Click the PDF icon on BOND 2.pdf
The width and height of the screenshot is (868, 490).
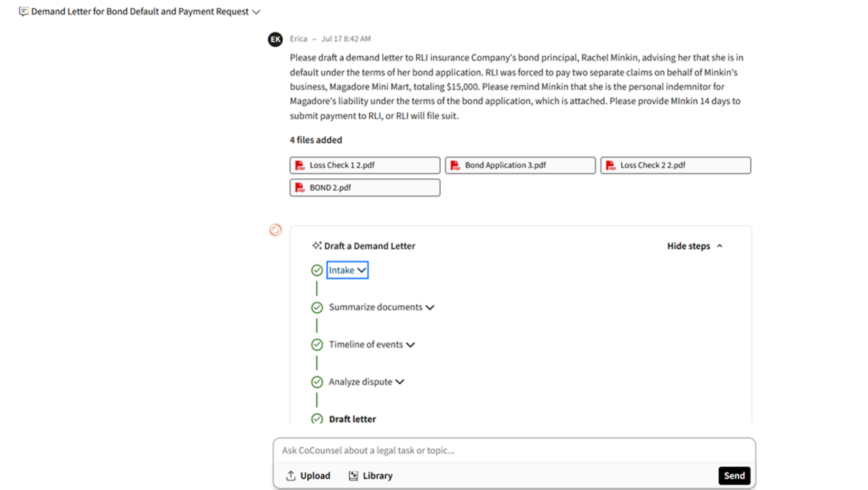300,187
